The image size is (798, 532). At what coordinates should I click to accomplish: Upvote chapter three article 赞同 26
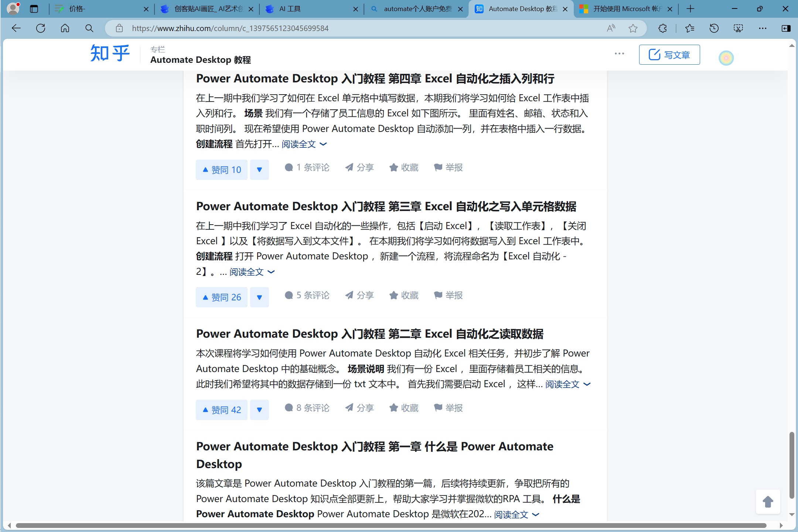[222, 297]
